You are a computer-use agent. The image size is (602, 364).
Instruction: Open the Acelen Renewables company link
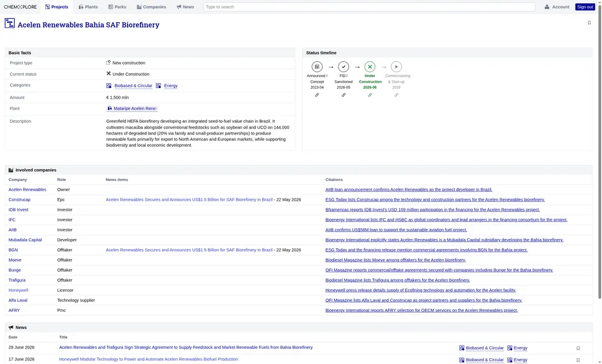[27, 190]
